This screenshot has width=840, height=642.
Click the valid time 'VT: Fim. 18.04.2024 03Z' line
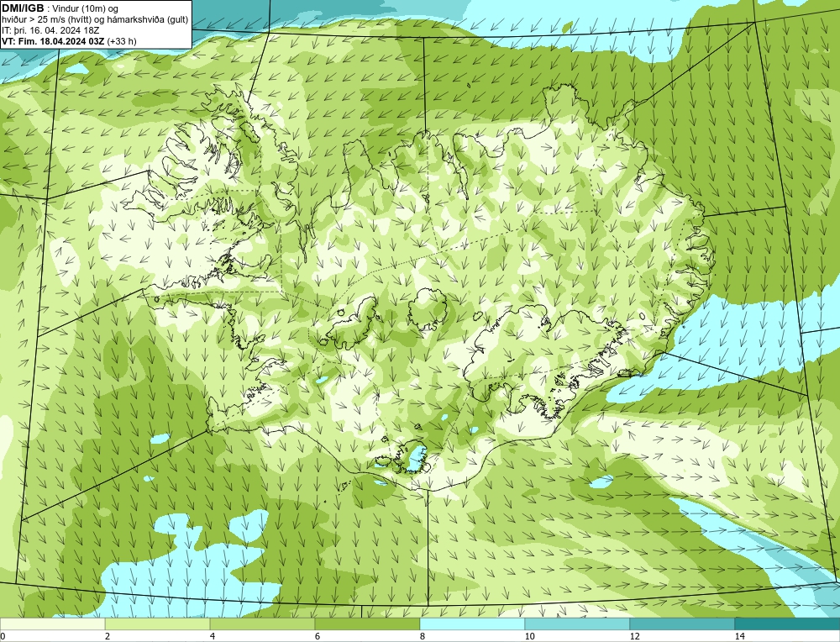[x=69, y=41]
